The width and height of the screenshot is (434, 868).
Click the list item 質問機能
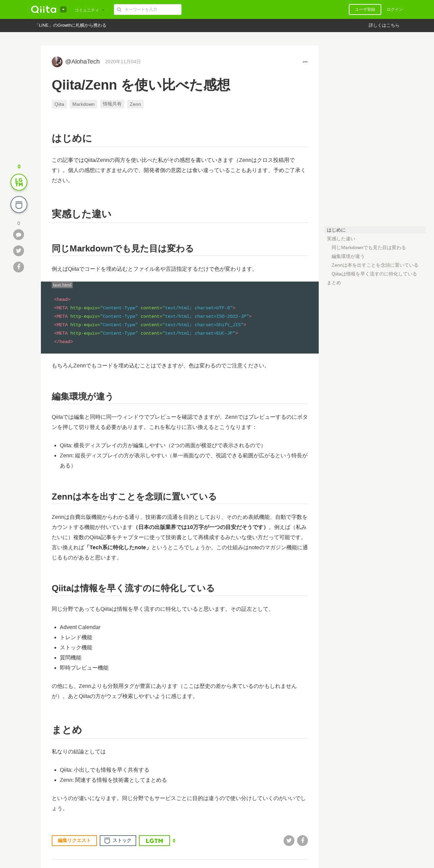(71, 658)
